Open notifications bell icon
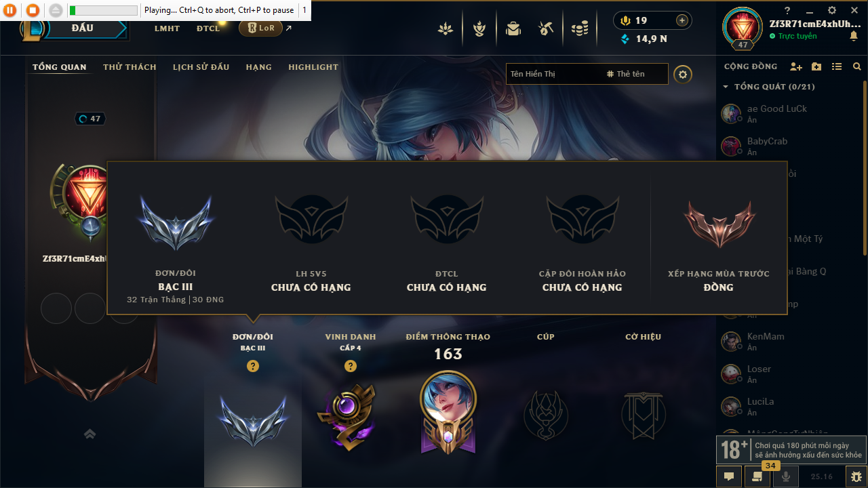Image resolution: width=868 pixels, height=488 pixels. tap(853, 36)
